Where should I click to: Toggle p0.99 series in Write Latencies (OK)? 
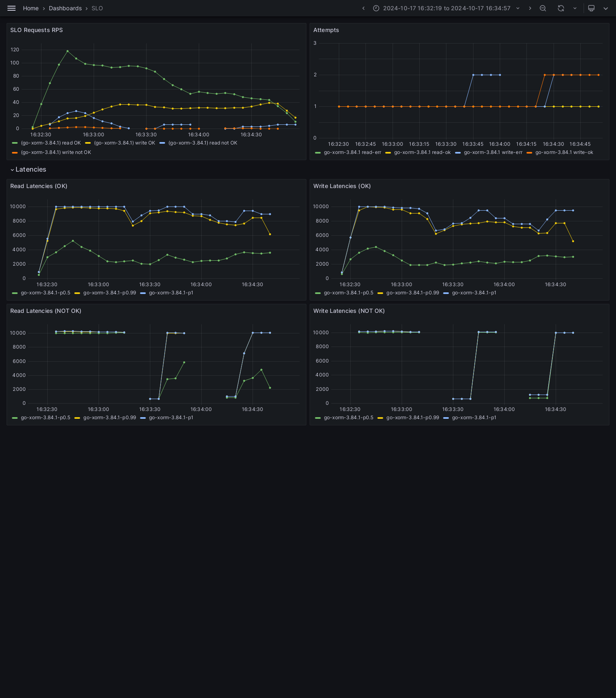point(413,293)
